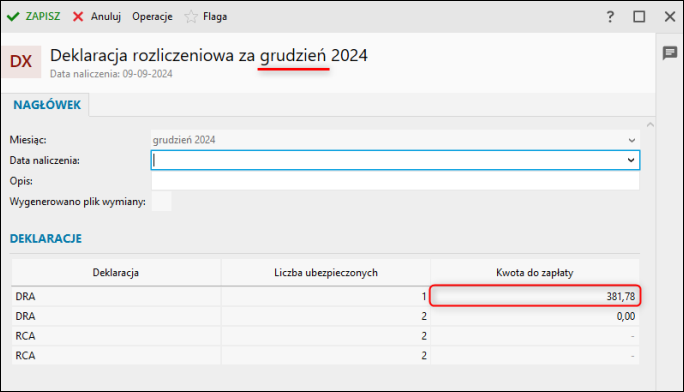684x392 pixels.
Task: Save with the ZAPISZ button
Action: point(34,17)
